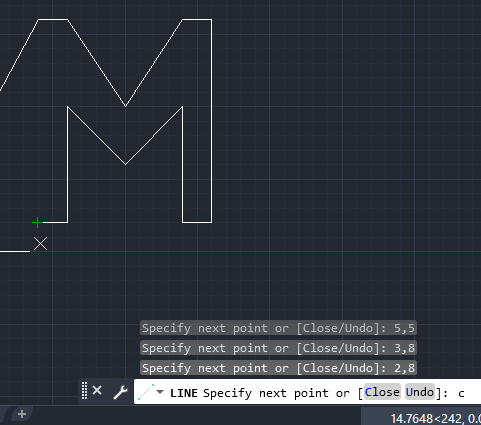Screen dimensions: 481x425
Task: Choose the Close option in LINE prompt
Action: click(382, 392)
